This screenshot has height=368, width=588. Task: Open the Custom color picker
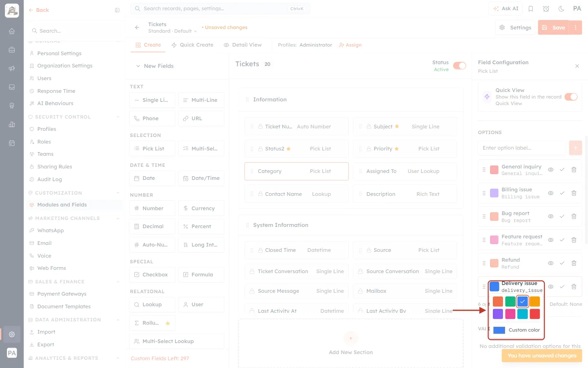tap(517, 330)
